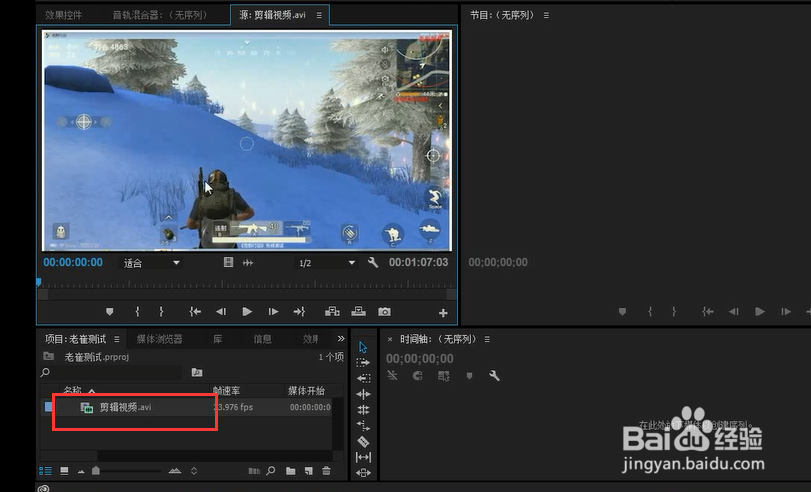
Task: Click Drag Video Only filmstrip icon
Action: pyautogui.click(x=228, y=262)
